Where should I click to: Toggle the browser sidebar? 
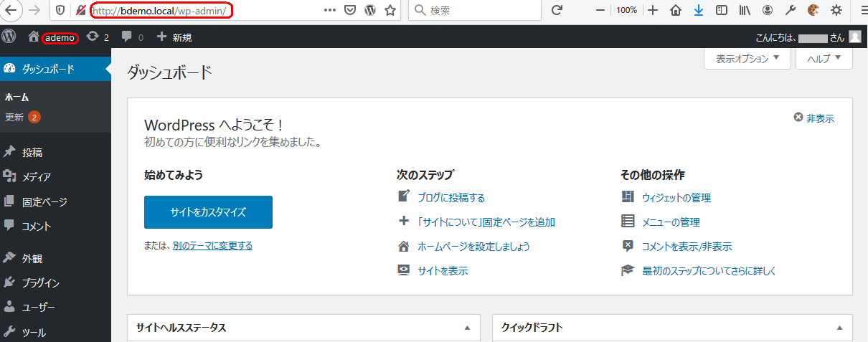pyautogui.click(x=722, y=11)
